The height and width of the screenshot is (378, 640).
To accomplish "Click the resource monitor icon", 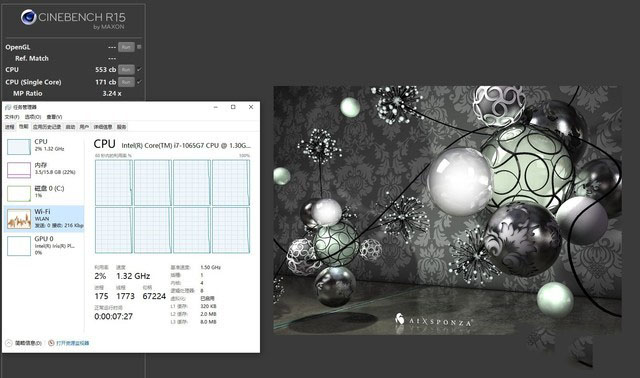I will point(51,343).
